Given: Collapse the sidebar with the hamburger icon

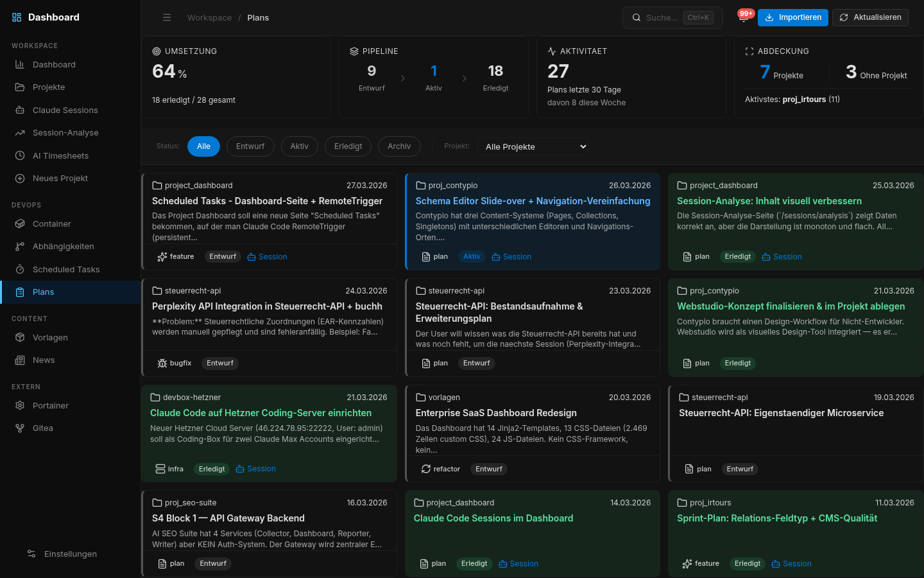Looking at the screenshot, I should (x=167, y=17).
